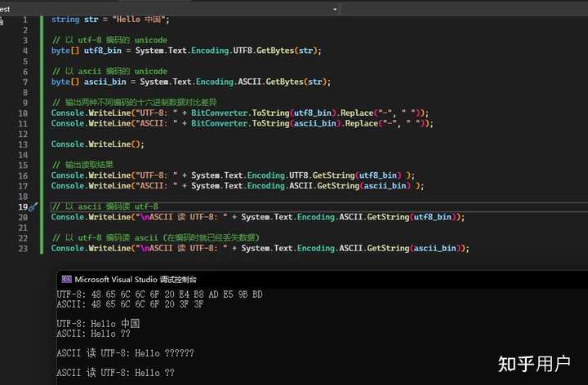
Task: Click the comment on line 22 about utf-8 reading ascii
Action: click(x=156, y=238)
